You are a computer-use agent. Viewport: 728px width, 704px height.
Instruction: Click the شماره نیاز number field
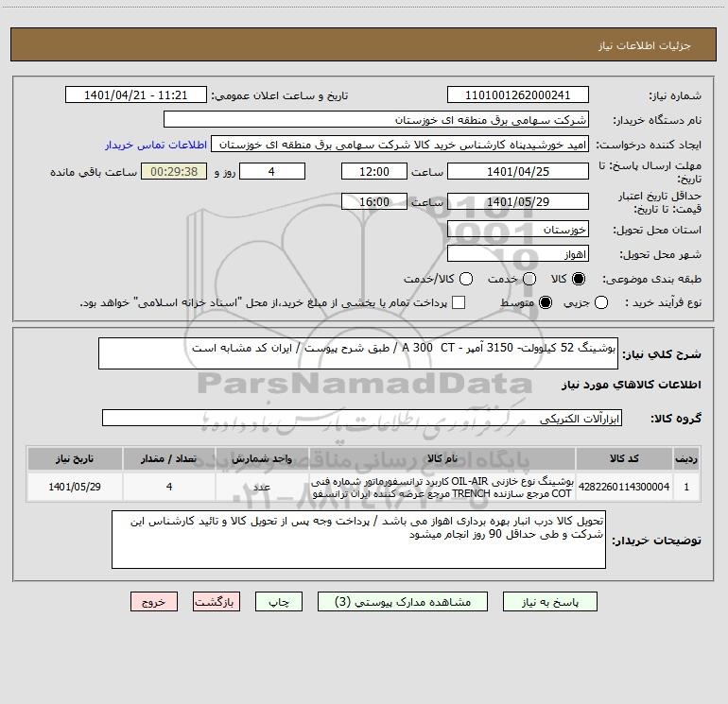point(518,95)
